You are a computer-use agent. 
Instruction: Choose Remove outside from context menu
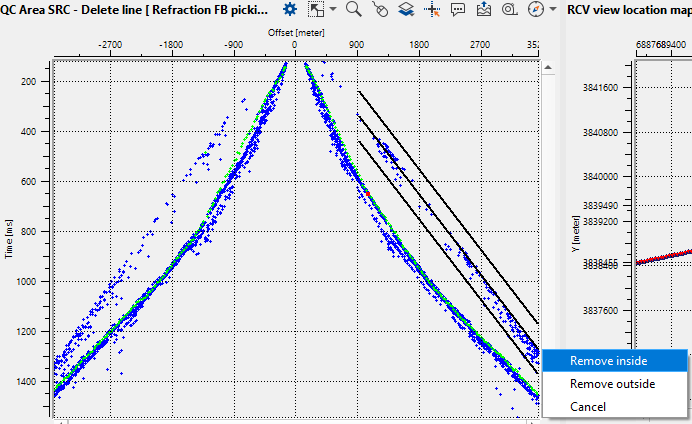click(612, 384)
